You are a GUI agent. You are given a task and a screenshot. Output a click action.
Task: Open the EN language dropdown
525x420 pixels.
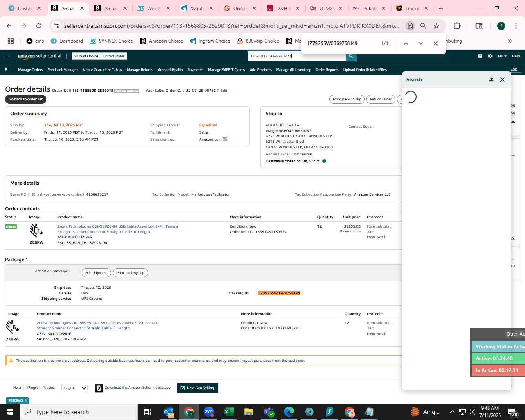[502, 56]
